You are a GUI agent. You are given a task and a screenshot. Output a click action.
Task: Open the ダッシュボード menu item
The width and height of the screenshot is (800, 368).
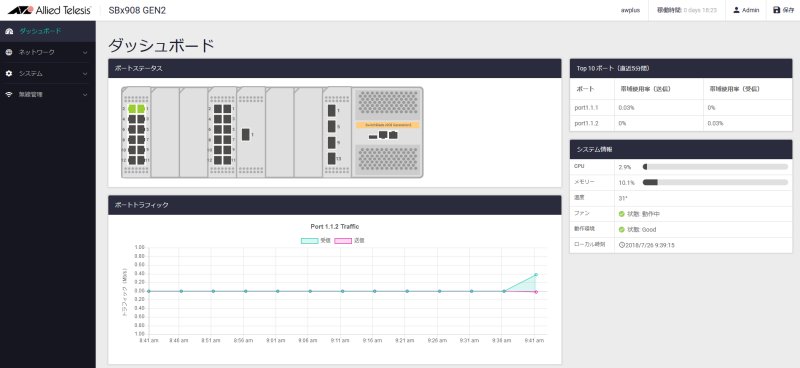[x=47, y=31]
